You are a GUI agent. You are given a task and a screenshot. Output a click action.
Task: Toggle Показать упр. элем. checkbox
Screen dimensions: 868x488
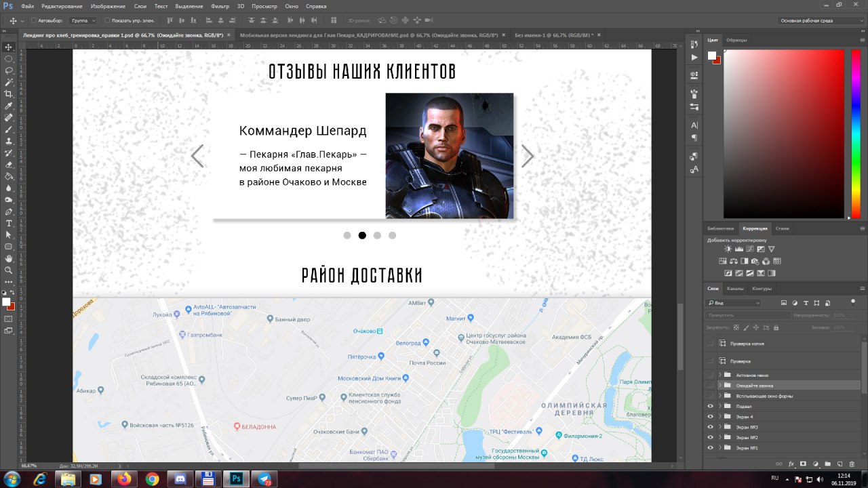(x=107, y=20)
